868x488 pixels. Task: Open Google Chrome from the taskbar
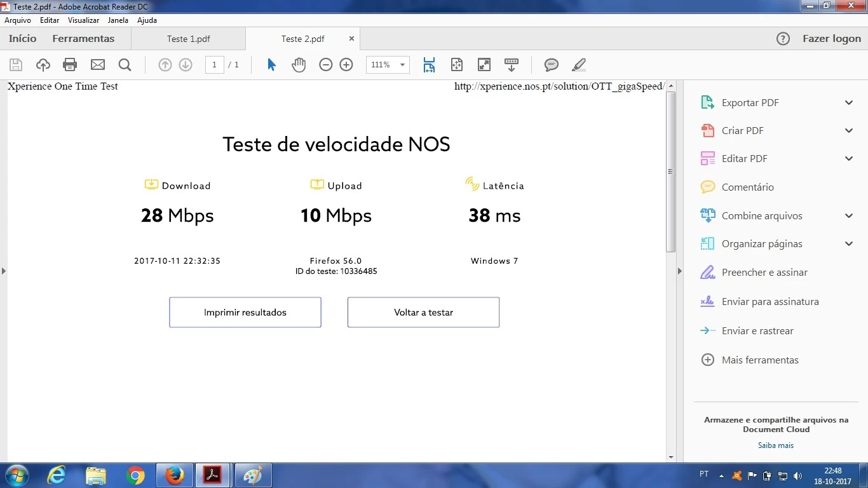[x=135, y=475]
